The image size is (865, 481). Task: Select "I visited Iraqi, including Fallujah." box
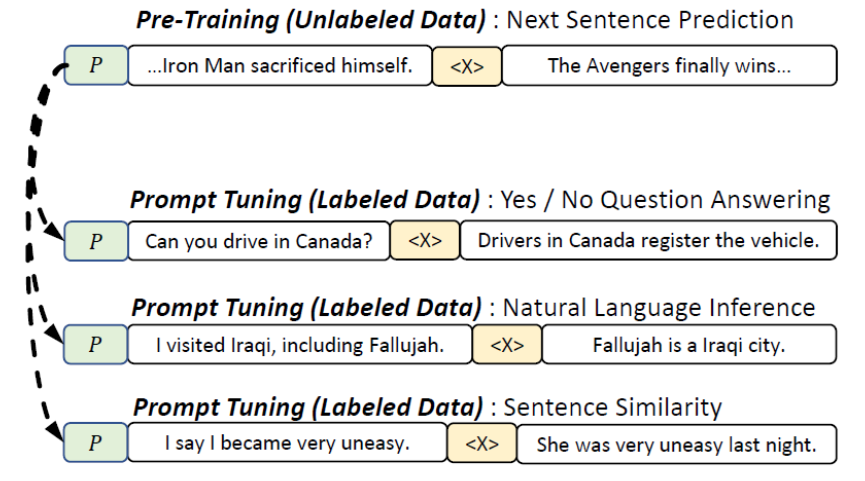(300, 344)
